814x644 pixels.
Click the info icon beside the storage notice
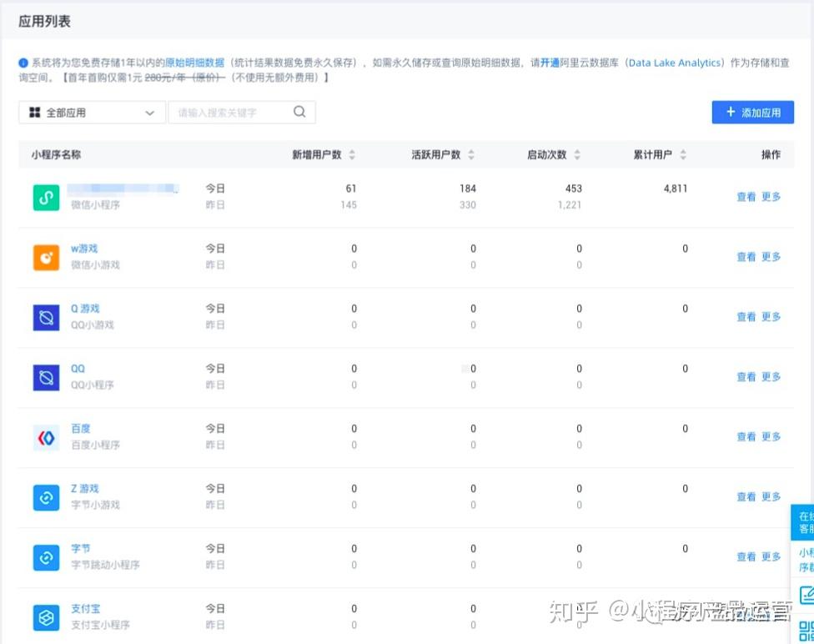pos(23,63)
